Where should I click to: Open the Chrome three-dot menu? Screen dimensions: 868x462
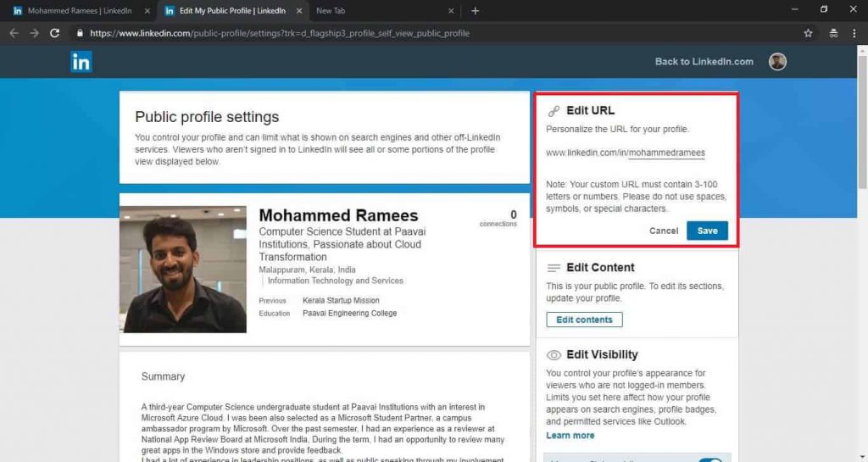point(854,33)
